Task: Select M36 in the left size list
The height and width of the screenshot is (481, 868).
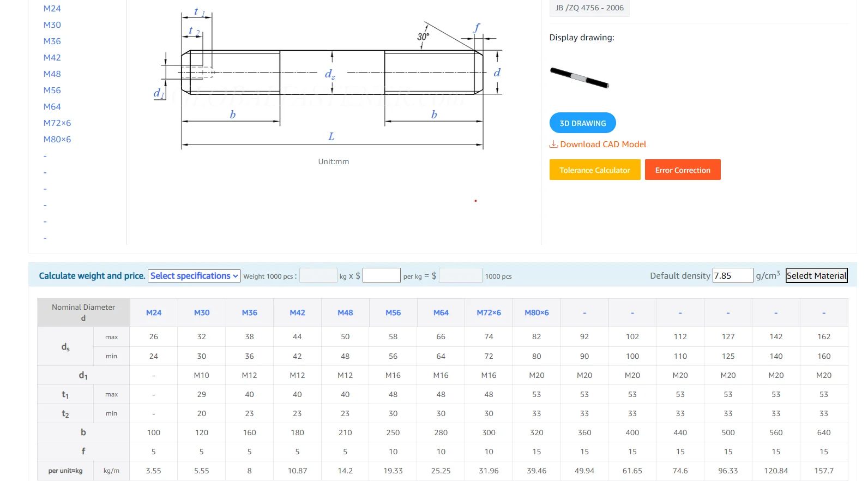Action: pyautogui.click(x=52, y=41)
